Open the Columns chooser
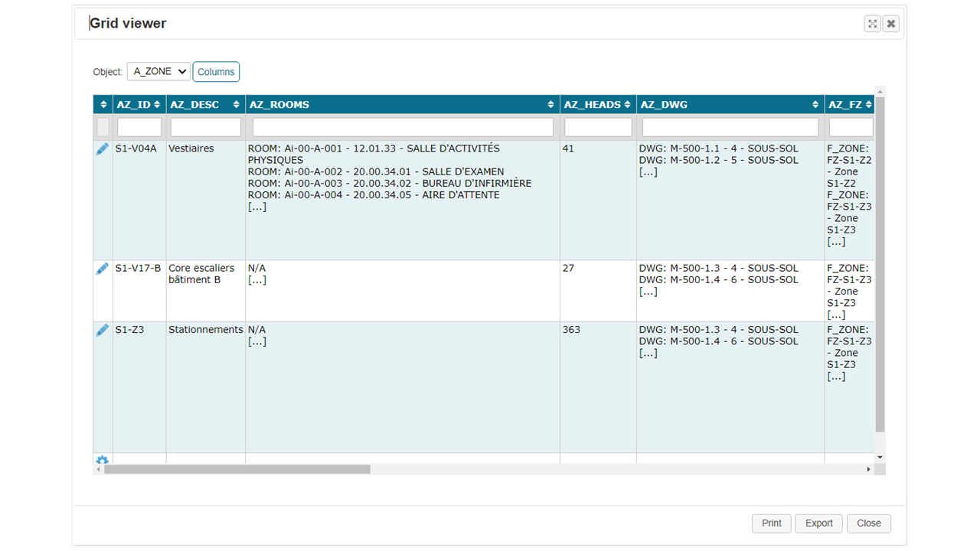Viewport: 980px width, 551px height. point(216,72)
